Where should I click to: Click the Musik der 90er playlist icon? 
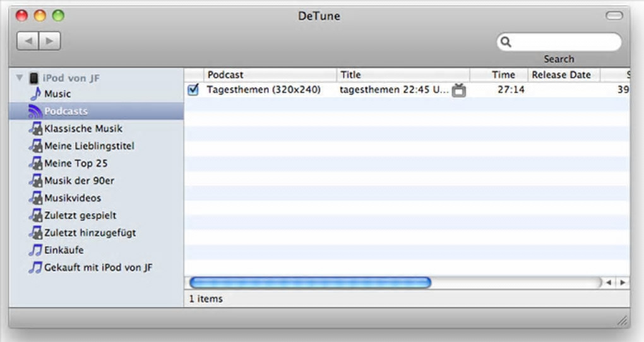36,180
